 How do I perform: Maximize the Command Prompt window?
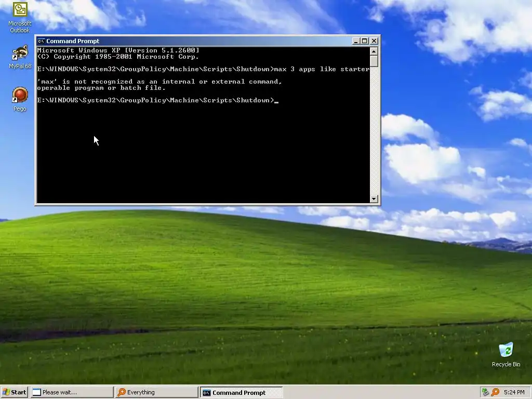click(x=364, y=41)
